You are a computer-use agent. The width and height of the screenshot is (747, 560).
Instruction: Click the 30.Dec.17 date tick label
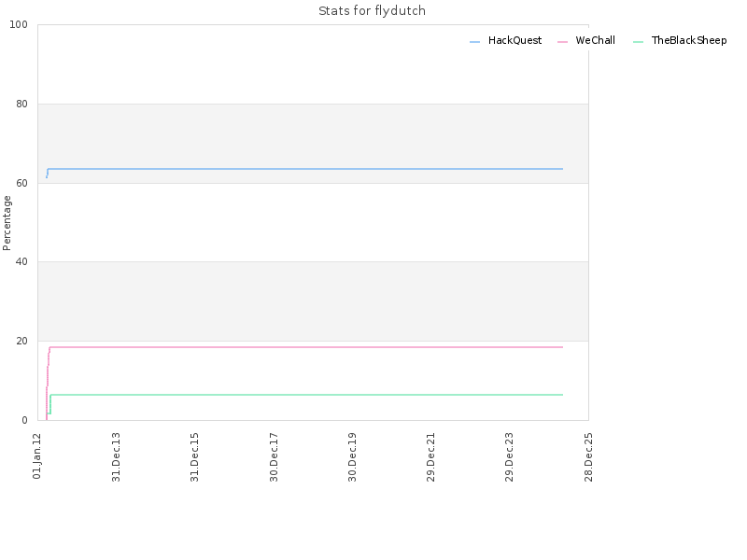coord(274,457)
